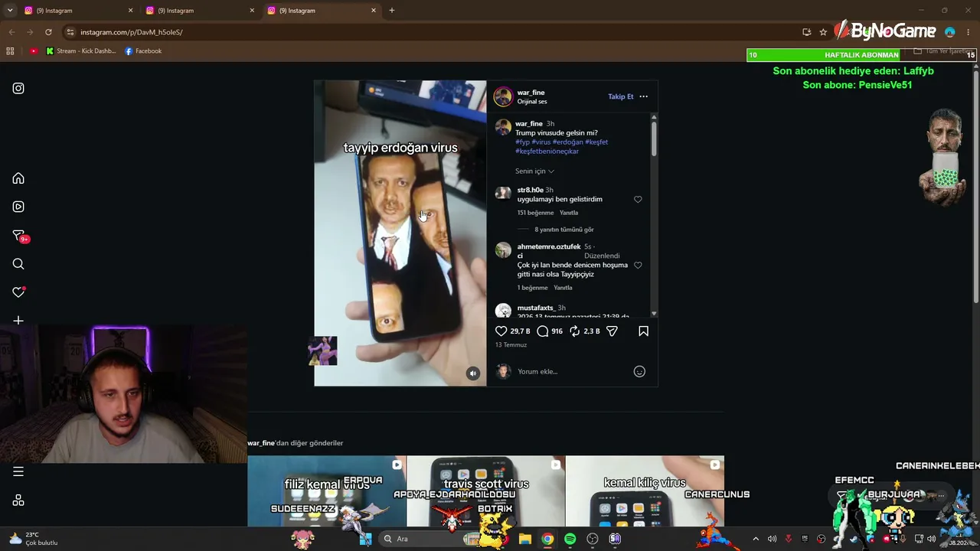
Task: Open Notifications heart in sidebar
Action: coord(18,292)
